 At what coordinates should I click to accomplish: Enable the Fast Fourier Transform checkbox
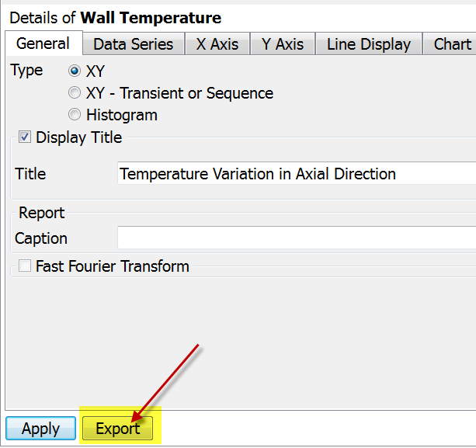pyautogui.click(x=25, y=266)
